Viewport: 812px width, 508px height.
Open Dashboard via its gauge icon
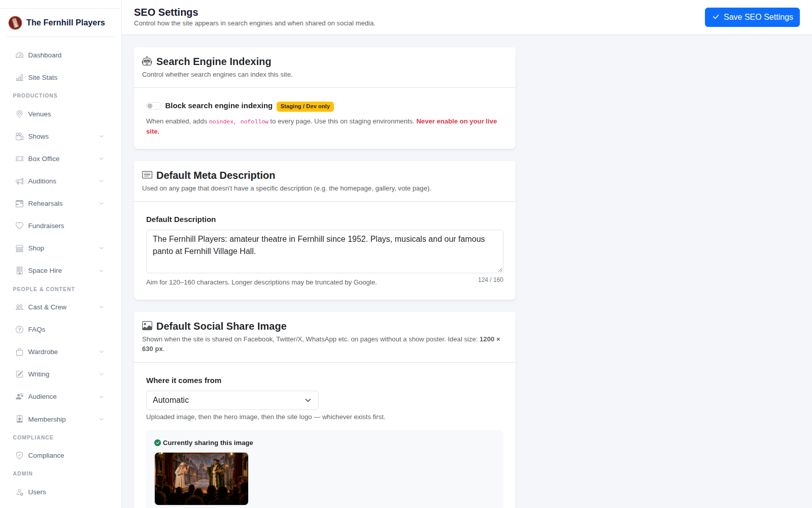[20, 55]
